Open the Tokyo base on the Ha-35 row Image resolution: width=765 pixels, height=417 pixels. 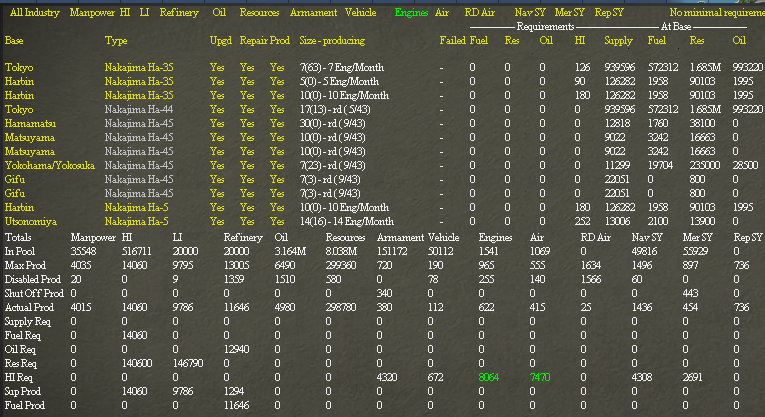click(19, 67)
